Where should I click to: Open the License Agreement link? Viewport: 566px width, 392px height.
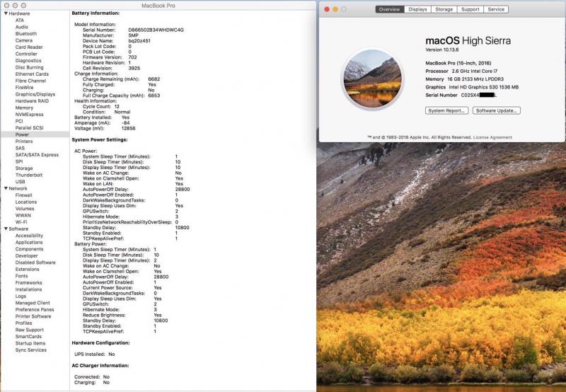pos(492,137)
